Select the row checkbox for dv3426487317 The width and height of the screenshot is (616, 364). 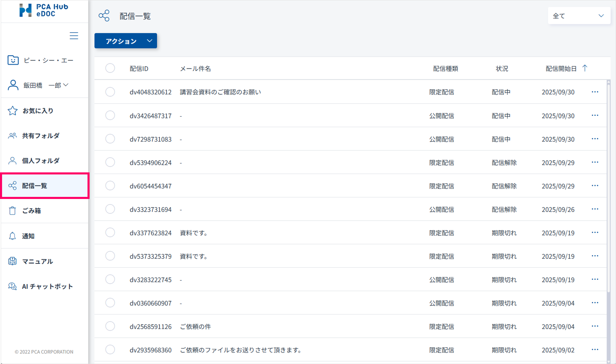point(110,115)
